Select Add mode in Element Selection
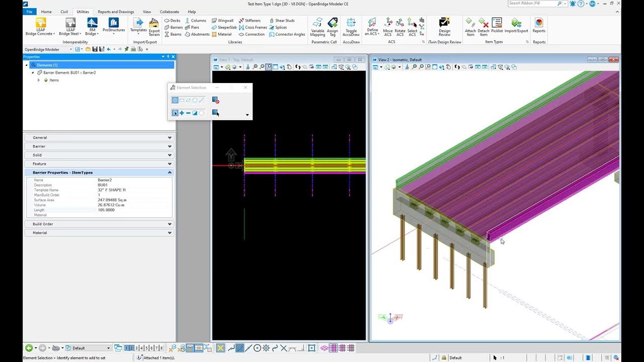The width and height of the screenshot is (644, 362). [x=182, y=113]
